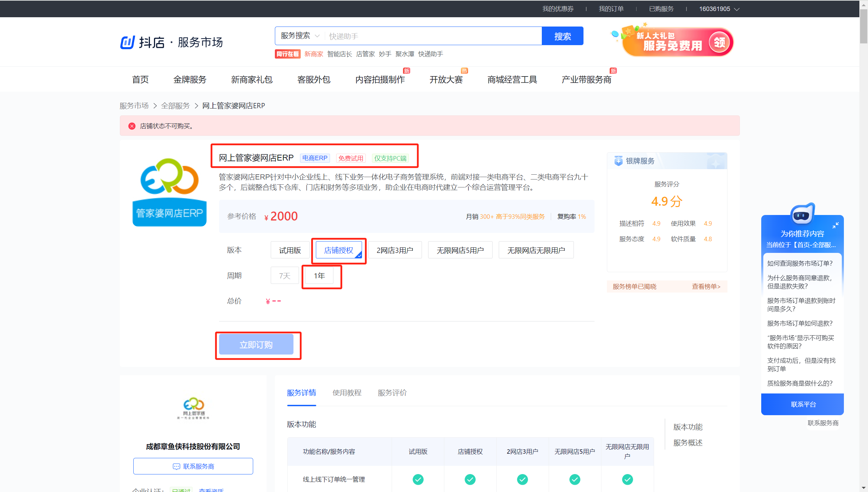Collapse the recommendation panel with shrink icon
The height and width of the screenshot is (492, 868).
pos(835,225)
